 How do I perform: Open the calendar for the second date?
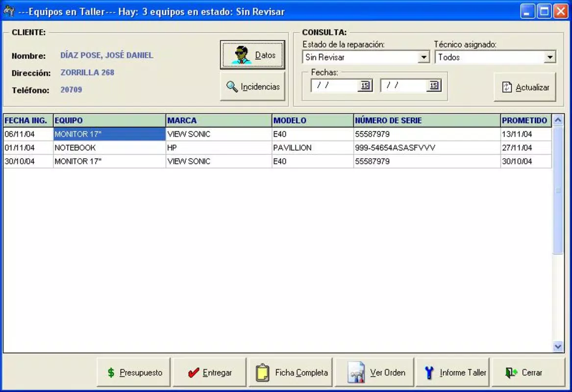coord(434,86)
